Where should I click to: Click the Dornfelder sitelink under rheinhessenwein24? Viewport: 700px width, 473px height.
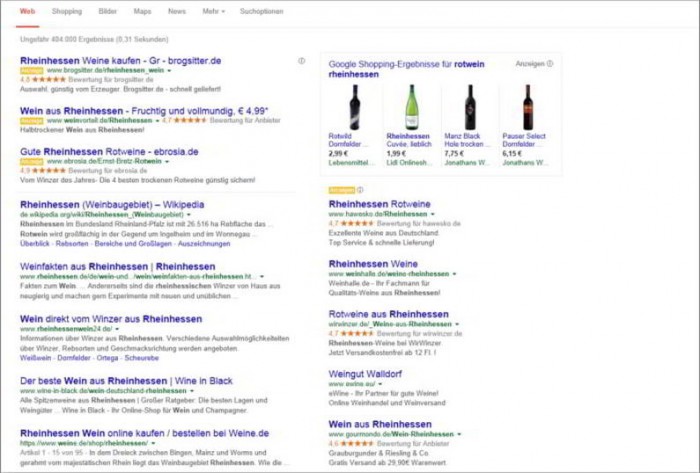[75, 358]
